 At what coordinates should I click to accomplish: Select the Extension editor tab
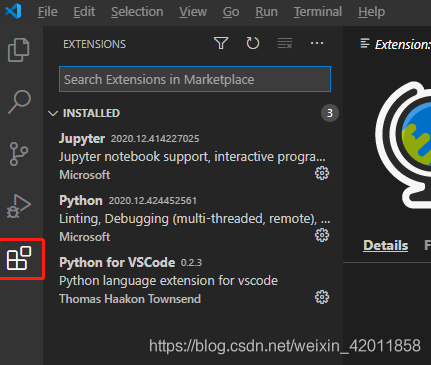coord(395,44)
